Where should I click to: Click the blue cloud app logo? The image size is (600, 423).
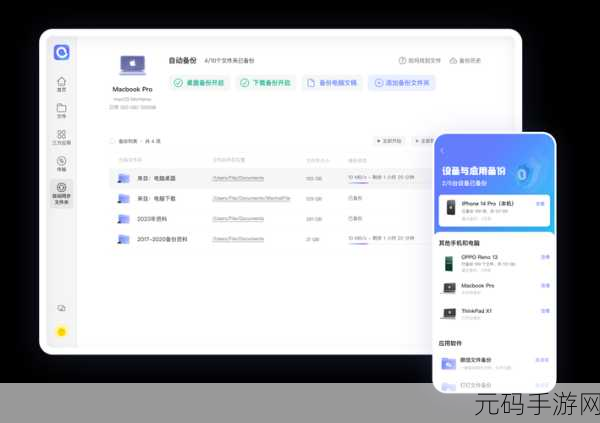tap(61, 52)
